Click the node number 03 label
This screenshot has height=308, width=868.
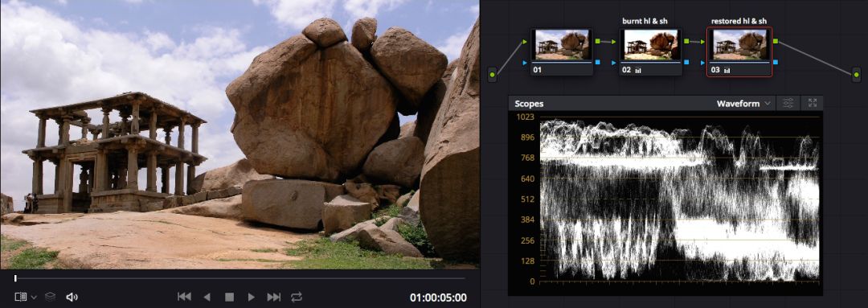(x=715, y=70)
